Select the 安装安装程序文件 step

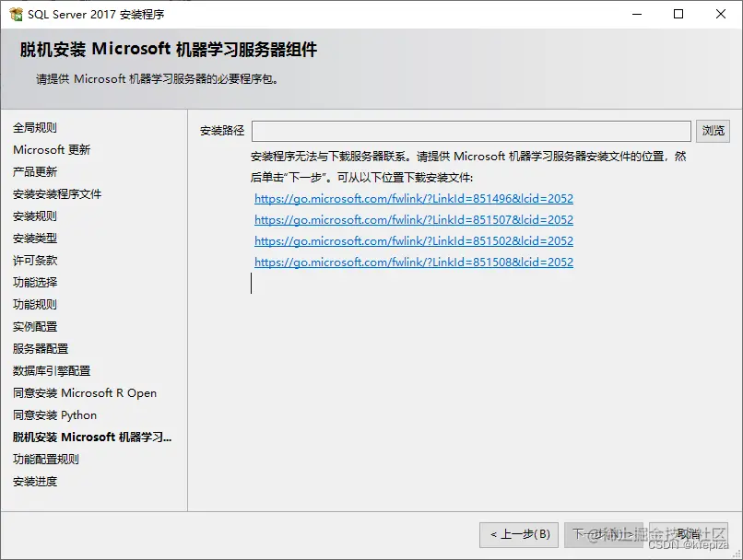click(57, 194)
